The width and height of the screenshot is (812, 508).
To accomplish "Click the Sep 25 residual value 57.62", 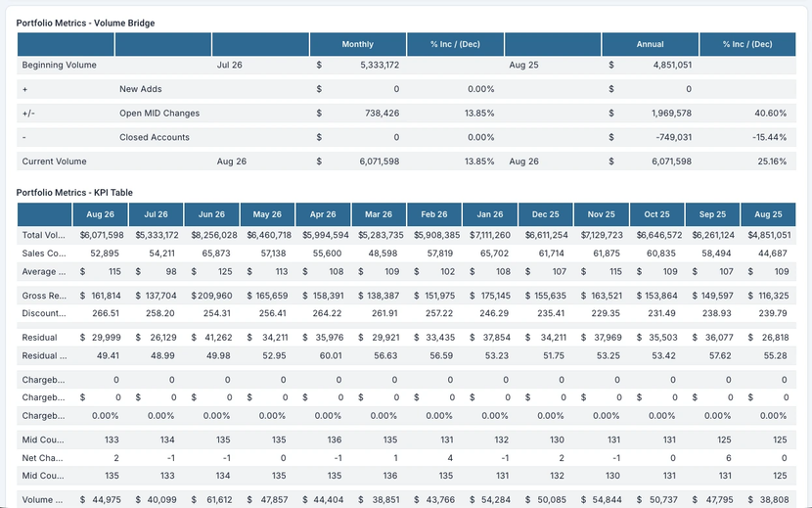I will [718, 355].
